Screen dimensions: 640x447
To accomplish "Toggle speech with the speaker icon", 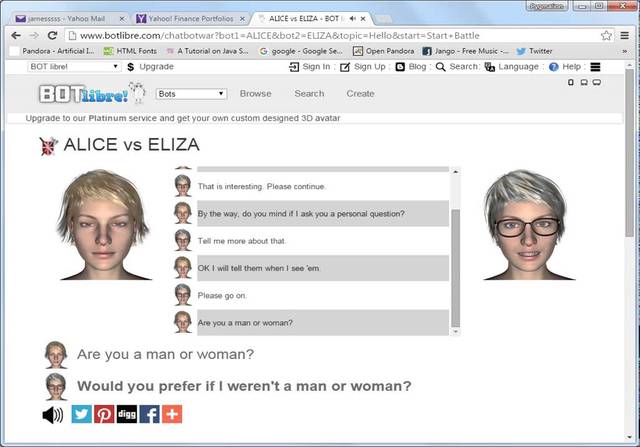I will pyautogui.click(x=53, y=415).
